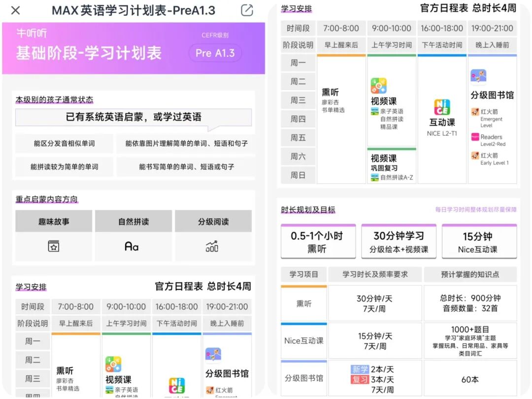Click the 新学 2本/天 entry

click(x=372, y=369)
